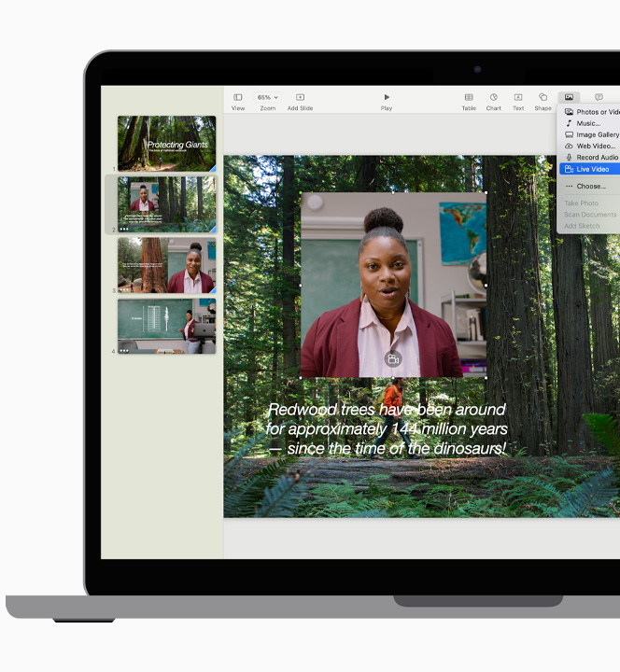Click the Comment icon in toolbar
Viewport: 620px width, 672px height.
[x=599, y=97]
